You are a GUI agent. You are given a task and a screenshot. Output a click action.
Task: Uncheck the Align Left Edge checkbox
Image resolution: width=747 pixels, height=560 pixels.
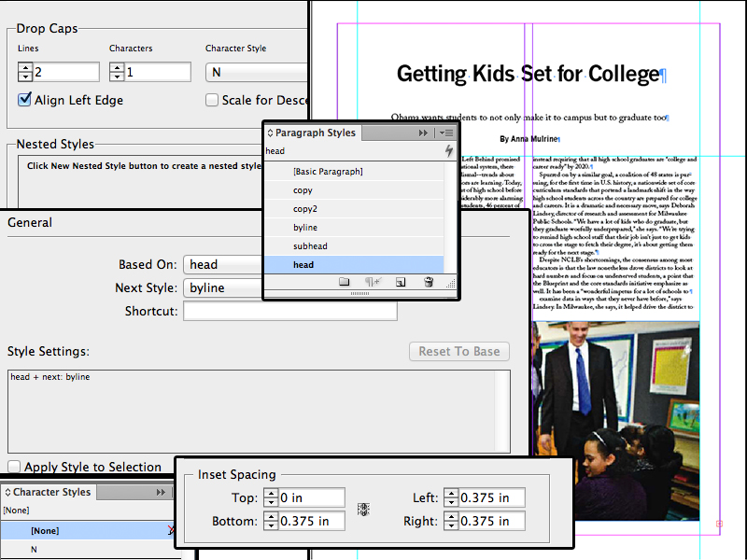tap(25, 100)
